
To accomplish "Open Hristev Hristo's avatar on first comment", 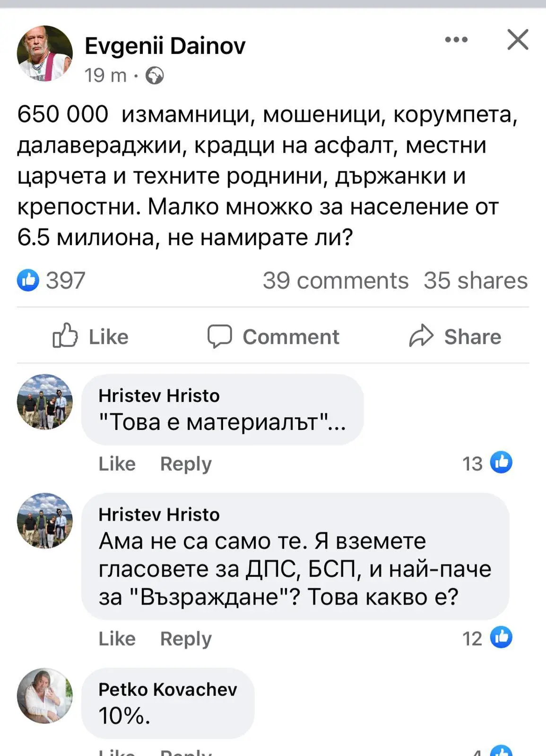I will [45, 402].
